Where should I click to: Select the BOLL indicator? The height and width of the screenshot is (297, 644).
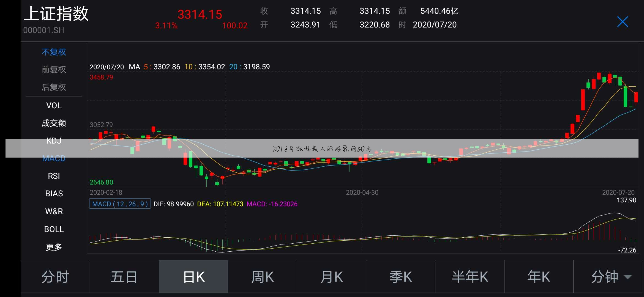54,229
